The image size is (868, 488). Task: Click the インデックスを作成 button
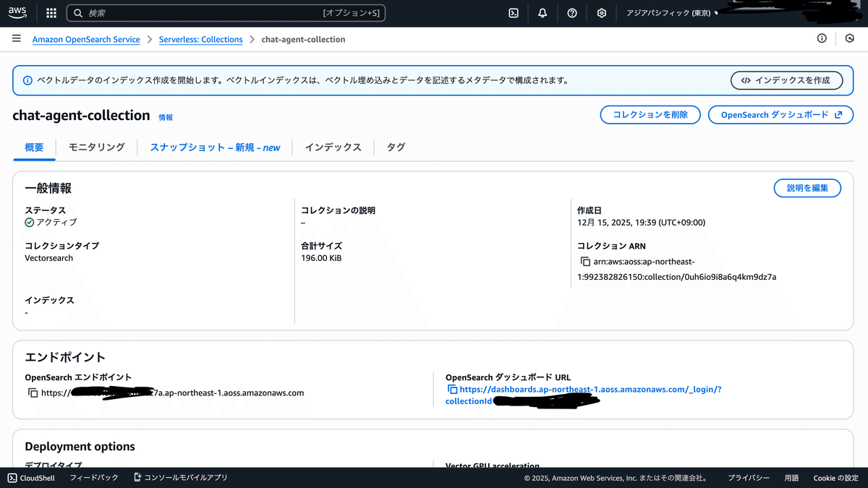[x=786, y=80]
